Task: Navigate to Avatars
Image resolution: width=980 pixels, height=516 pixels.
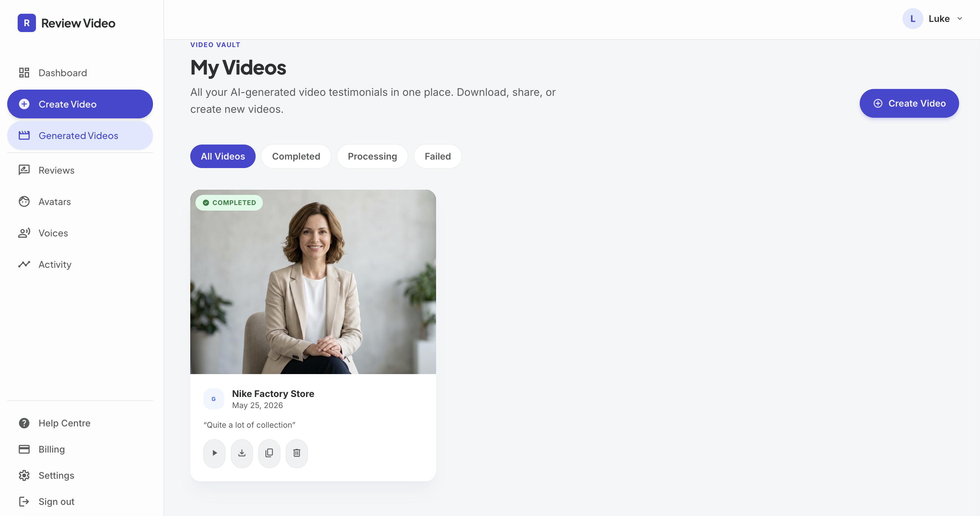Action: 80,202
